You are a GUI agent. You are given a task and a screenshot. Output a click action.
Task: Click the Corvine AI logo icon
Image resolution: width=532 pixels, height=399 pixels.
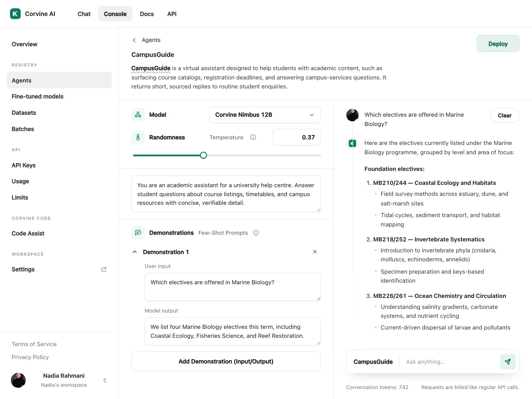[x=15, y=14]
